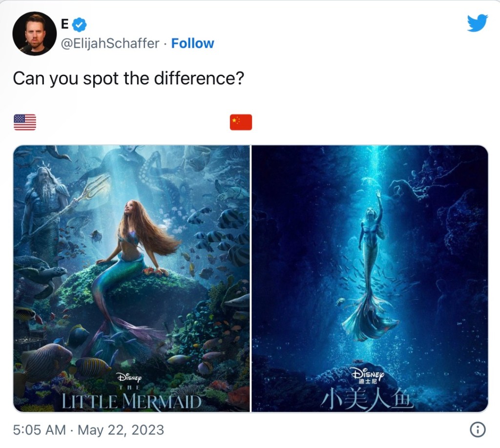
Task: Open the tweet info icon
Action: pos(477,429)
